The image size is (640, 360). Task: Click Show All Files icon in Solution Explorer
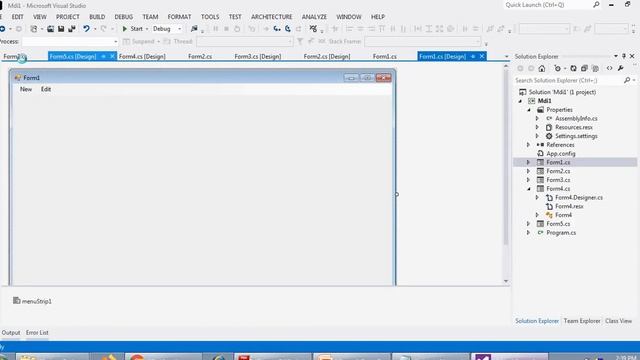[595, 69]
